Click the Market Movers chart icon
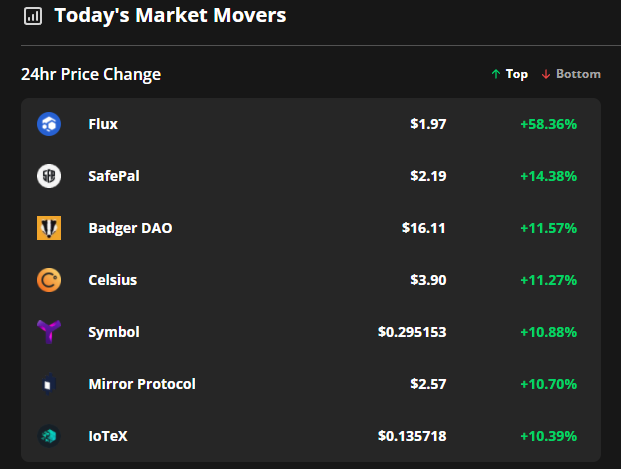The height and width of the screenshot is (469, 621). click(33, 16)
